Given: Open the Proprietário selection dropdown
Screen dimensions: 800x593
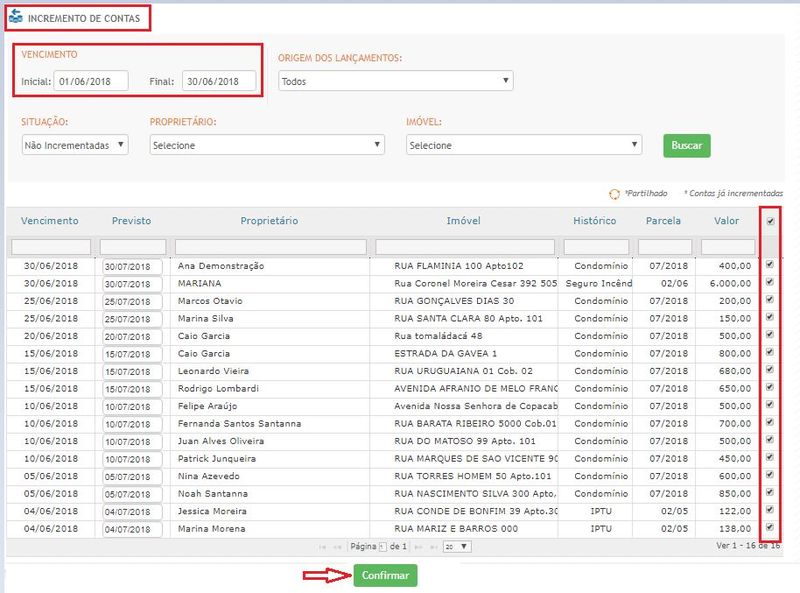Looking at the screenshot, I should pos(267,145).
